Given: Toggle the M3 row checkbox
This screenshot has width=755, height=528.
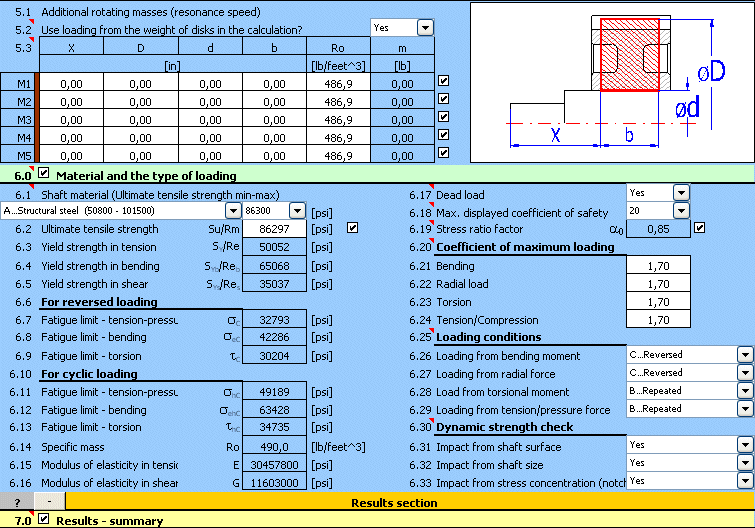Looking at the screenshot, I should pos(443,117).
